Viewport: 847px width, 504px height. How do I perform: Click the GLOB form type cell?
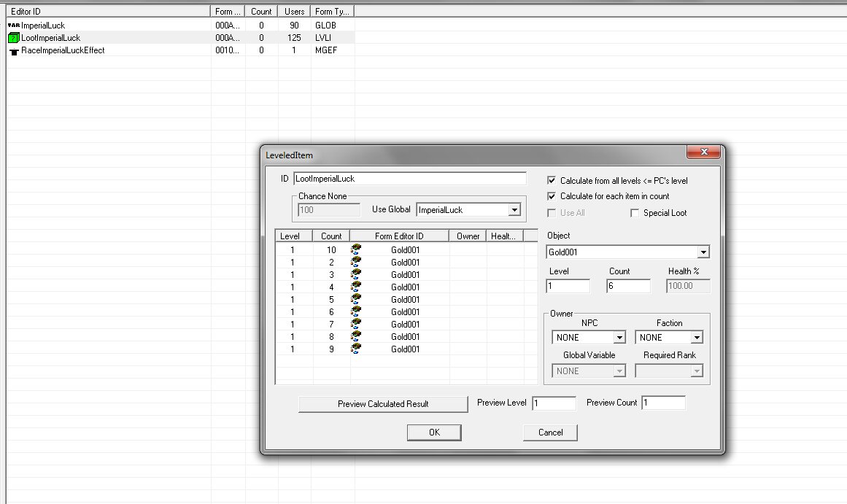point(325,26)
